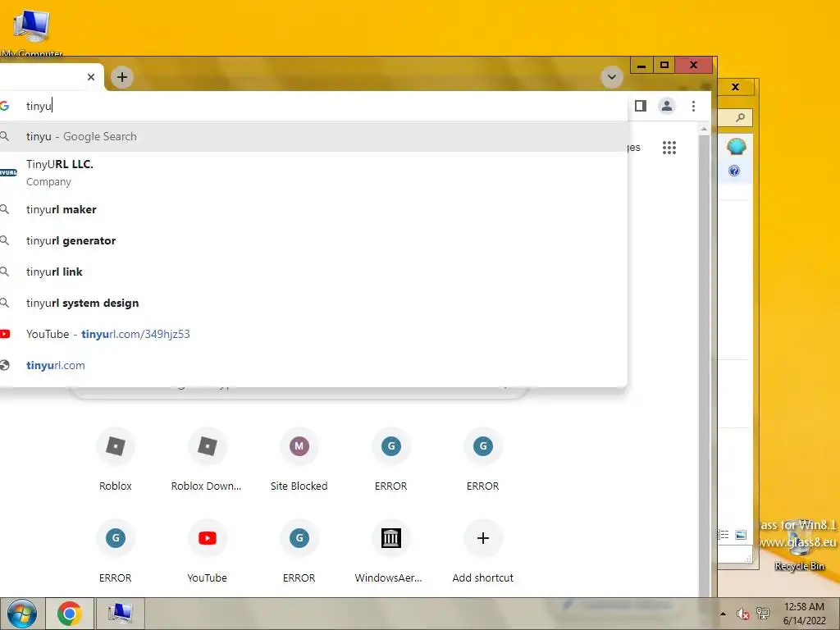Close the current Chrome tab

pyautogui.click(x=91, y=77)
